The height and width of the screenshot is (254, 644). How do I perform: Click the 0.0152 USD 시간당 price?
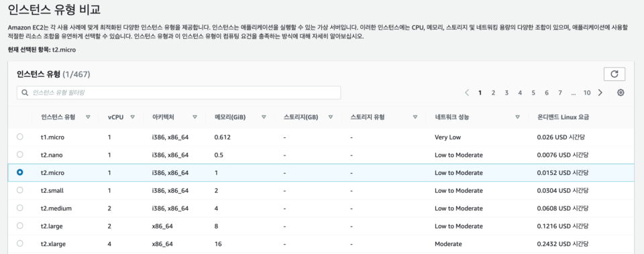562,173
